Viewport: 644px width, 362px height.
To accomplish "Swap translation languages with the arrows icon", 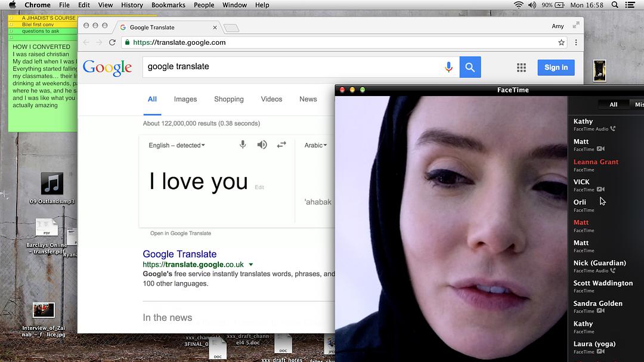I will [281, 144].
